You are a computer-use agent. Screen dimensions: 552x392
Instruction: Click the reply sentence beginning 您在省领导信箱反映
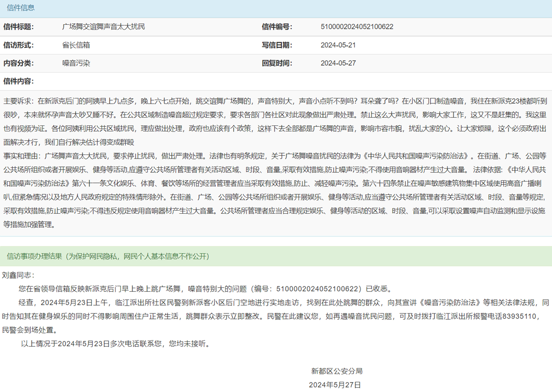tap(205, 289)
